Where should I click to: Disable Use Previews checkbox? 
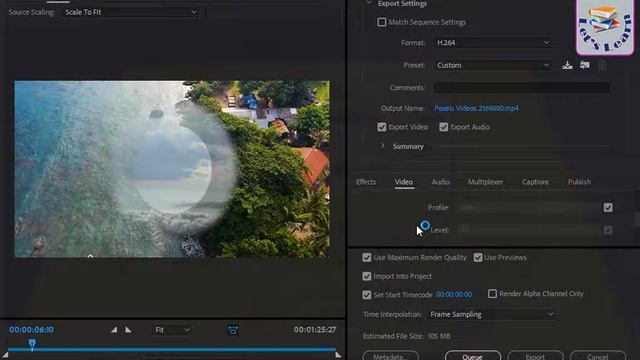pyautogui.click(x=478, y=258)
